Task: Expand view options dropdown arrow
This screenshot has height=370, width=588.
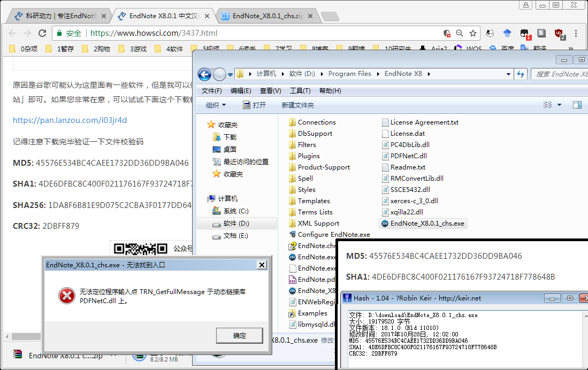Action: point(559,105)
